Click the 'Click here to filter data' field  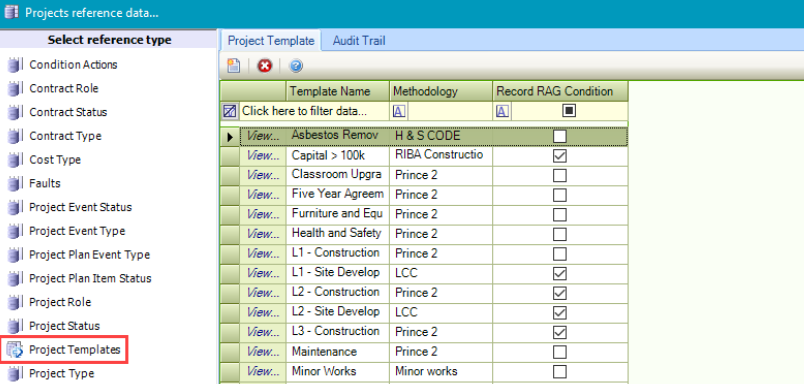tap(305, 111)
